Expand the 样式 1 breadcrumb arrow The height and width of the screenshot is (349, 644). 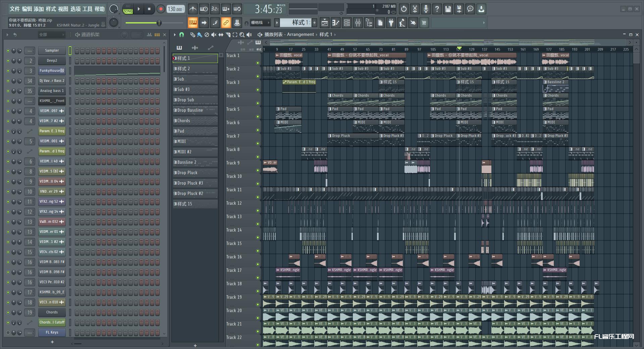pyautogui.click(x=335, y=35)
